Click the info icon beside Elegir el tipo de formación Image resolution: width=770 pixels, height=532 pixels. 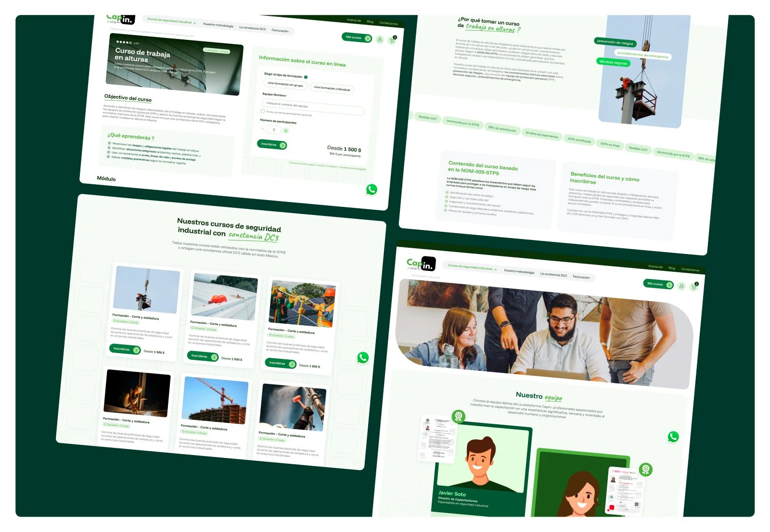306,77
